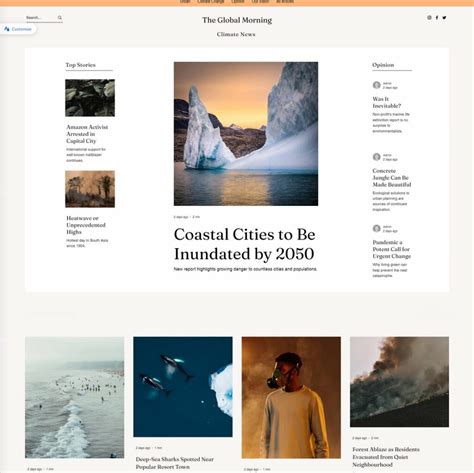
Task: Open The Global Morning site title
Action: click(237, 20)
